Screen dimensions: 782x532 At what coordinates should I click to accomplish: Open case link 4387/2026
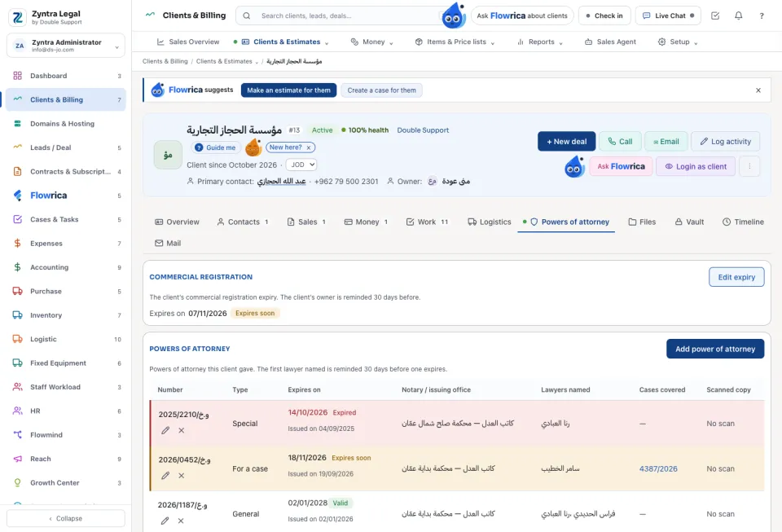click(658, 468)
